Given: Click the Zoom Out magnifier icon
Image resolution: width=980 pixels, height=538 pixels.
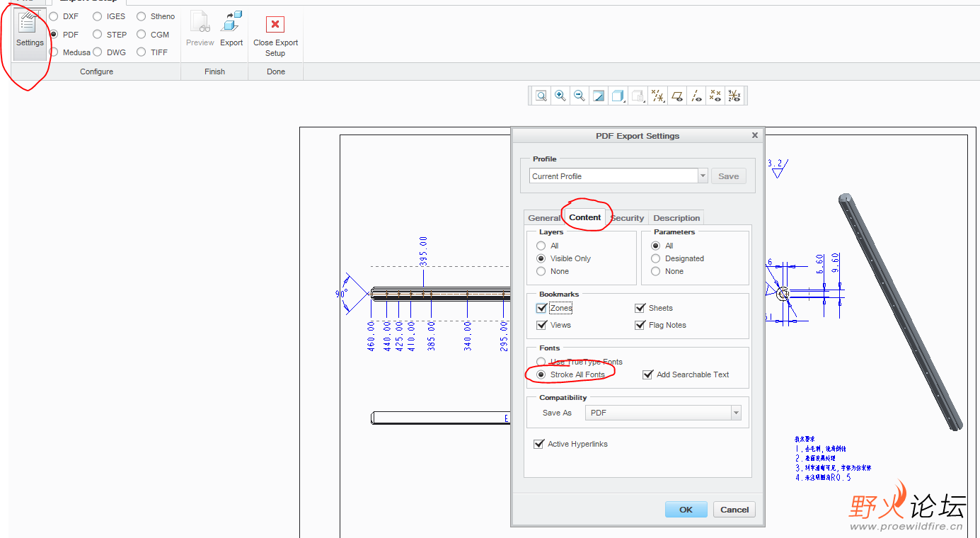Looking at the screenshot, I should click(580, 96).
